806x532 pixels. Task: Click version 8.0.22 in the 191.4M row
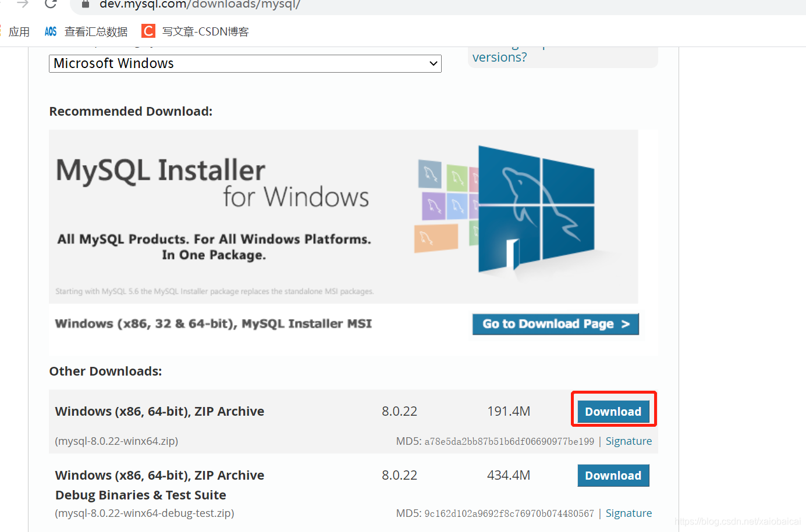[399, 411]
